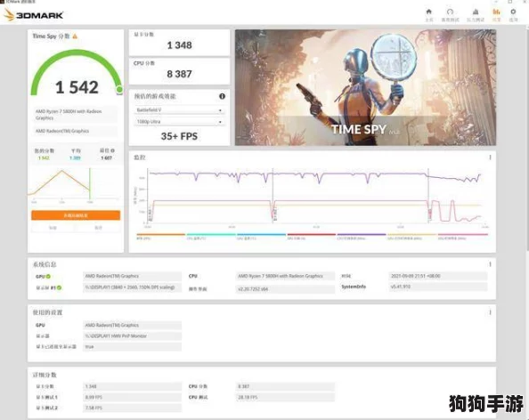Click the left button below the orange button

coord(53,228)
